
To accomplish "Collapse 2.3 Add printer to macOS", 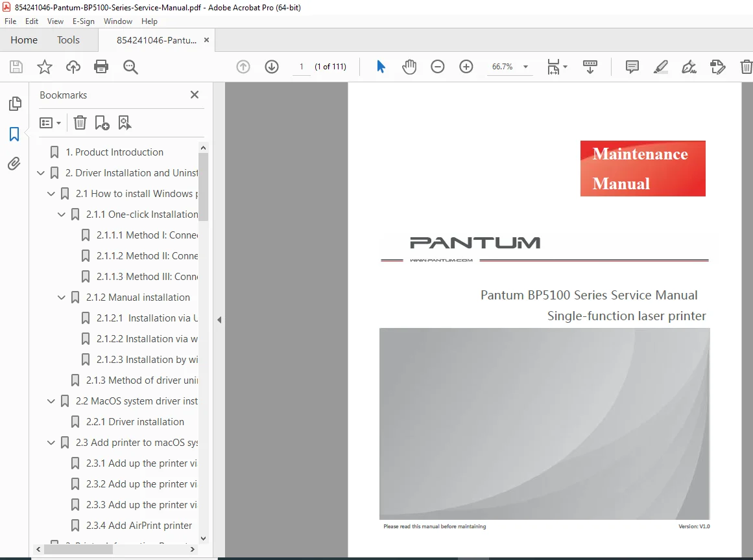I will pos(51,443).
